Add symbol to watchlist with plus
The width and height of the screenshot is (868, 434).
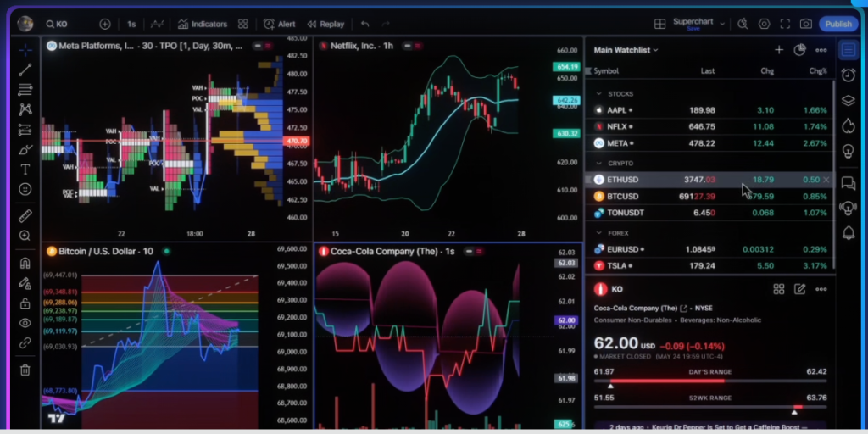(779, 50)
